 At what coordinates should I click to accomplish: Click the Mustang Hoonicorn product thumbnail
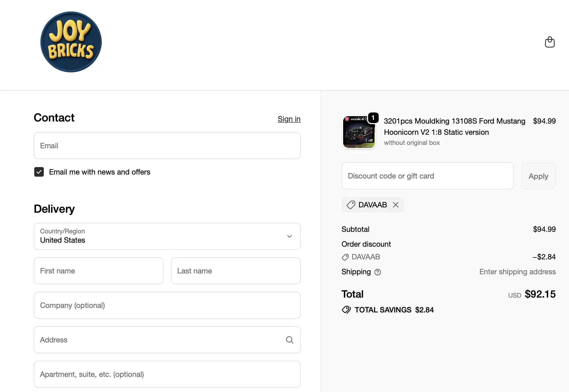[x=359, y=132]
